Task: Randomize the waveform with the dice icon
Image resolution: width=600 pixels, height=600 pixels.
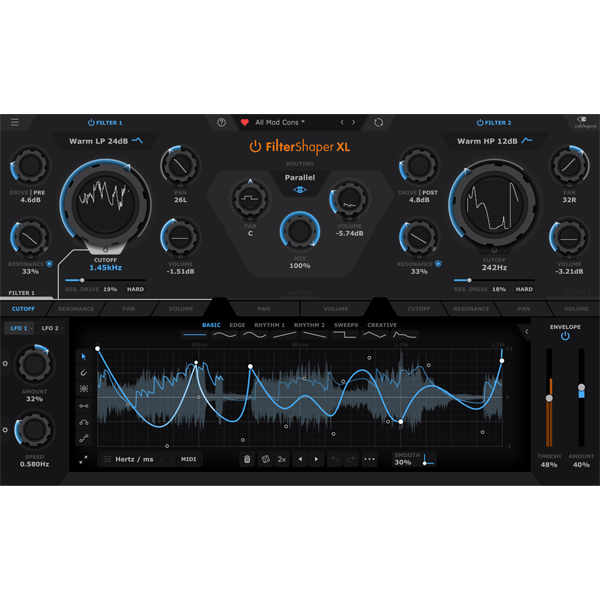Action: [x=265, y=459]
